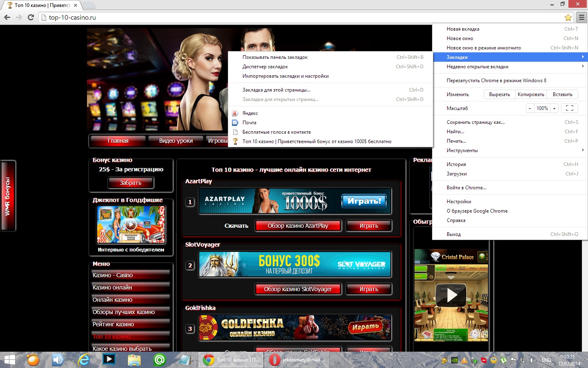Image resolution: width=588 pixels, height=368 pixels.
Task: Decrease zoom with the minus button
Action: (530, 108)
